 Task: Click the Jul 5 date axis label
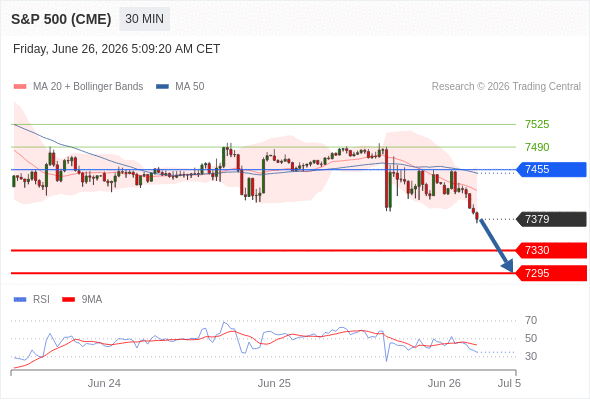point(509,383)
